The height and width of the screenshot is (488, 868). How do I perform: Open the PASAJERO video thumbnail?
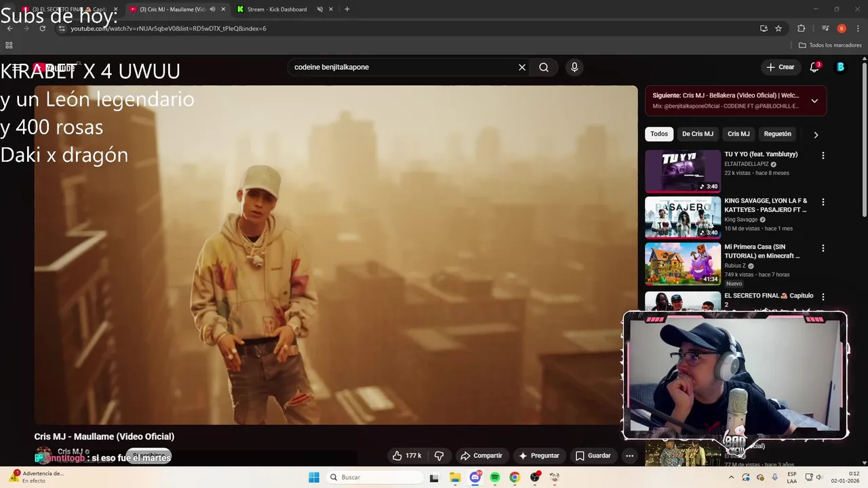tap(683, 218)
